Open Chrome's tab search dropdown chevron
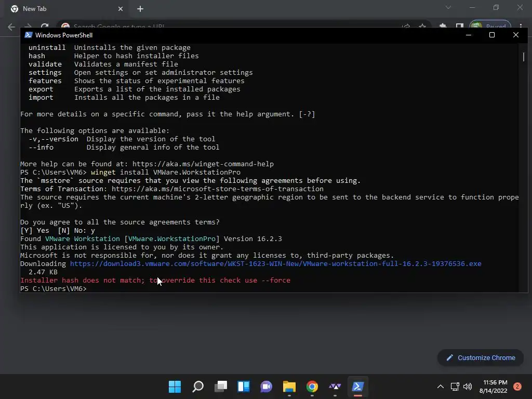The image size is (532, 399). click(448, 7)
